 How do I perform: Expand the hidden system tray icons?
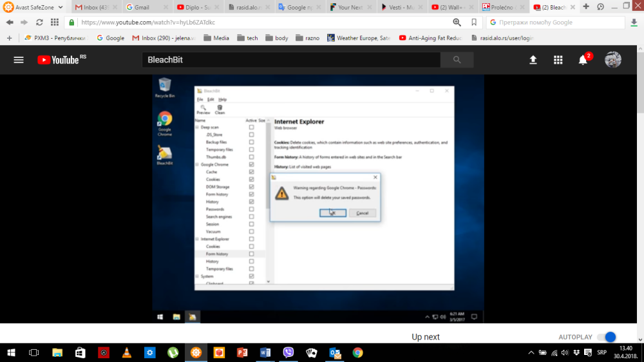531,353
